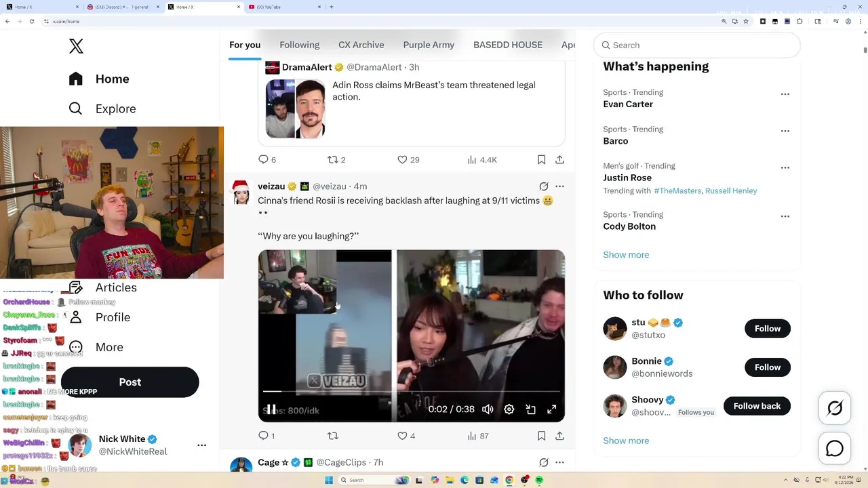Click the Post button
Image resolution: width=868 pixels, height=488 pixels.
[x=130, y=382]
